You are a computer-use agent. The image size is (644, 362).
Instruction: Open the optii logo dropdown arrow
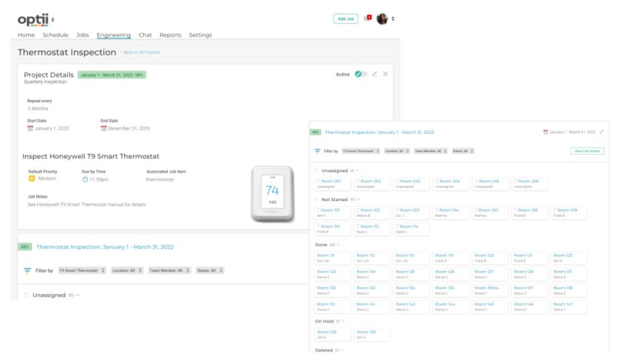(x=52, y=19)
